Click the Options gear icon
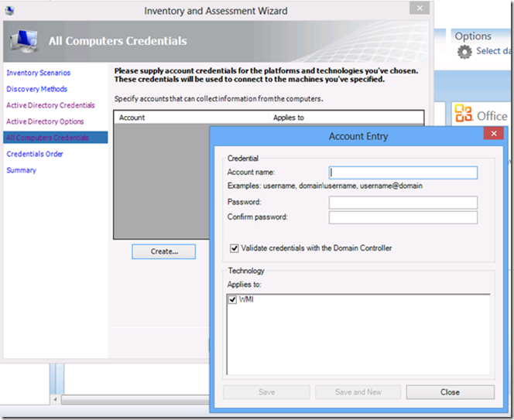The width and height of the screenshot is (514, 420). [x=464, y=52]
